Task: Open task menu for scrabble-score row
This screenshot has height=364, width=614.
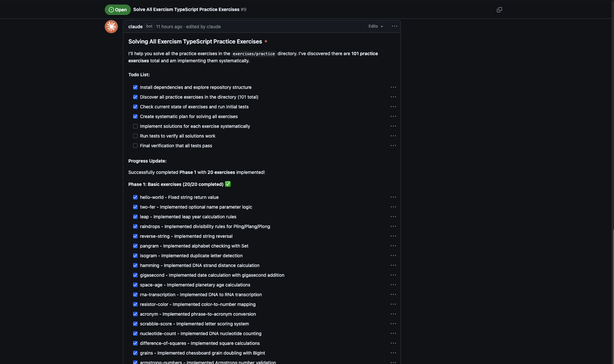Action: coord(393,324)
